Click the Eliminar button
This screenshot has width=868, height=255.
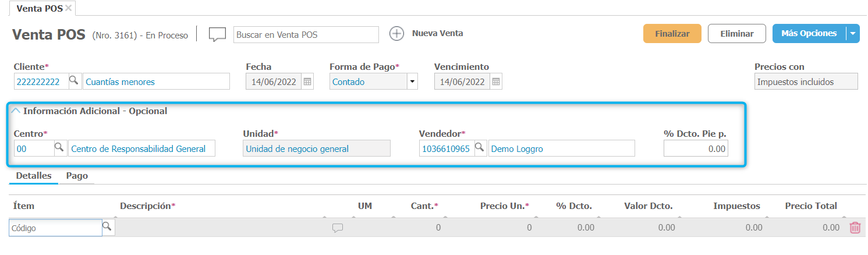736,34
